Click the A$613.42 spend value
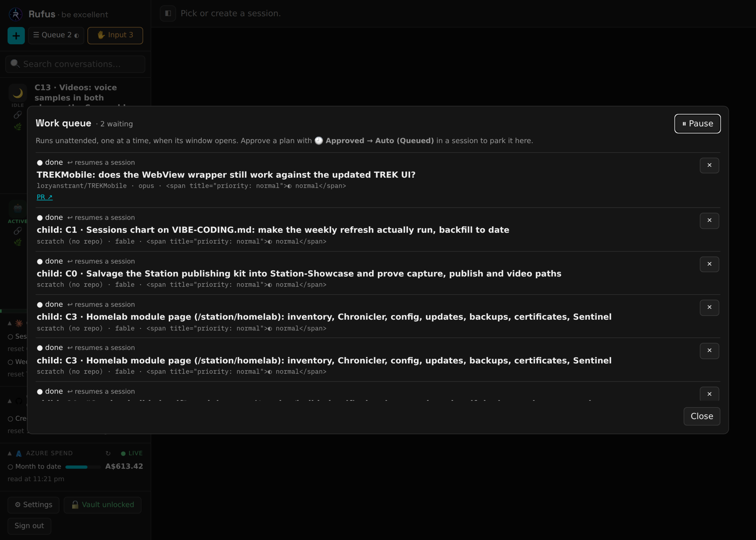Viewport: 756px width, 540px height. (x=124, y=466)
